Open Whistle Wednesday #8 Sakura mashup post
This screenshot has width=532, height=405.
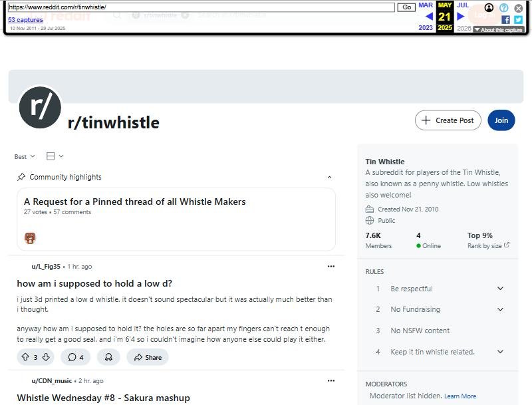pos(104,398)
